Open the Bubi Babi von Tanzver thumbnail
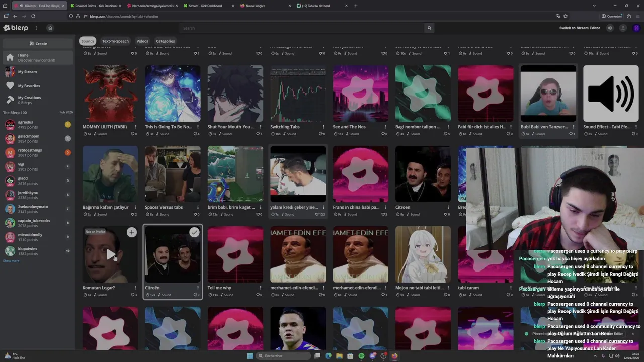The height and width of the screenshot is (362, 644). 548,94
